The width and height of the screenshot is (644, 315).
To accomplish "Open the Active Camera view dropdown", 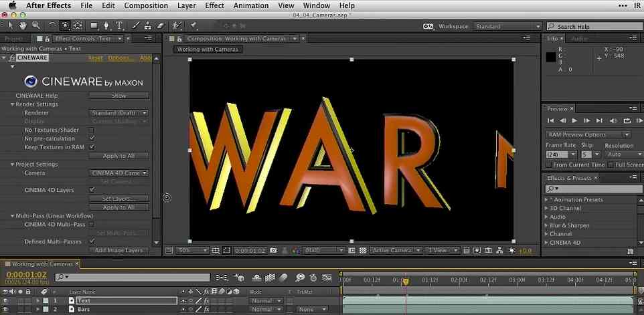I will tap(395, 250).
